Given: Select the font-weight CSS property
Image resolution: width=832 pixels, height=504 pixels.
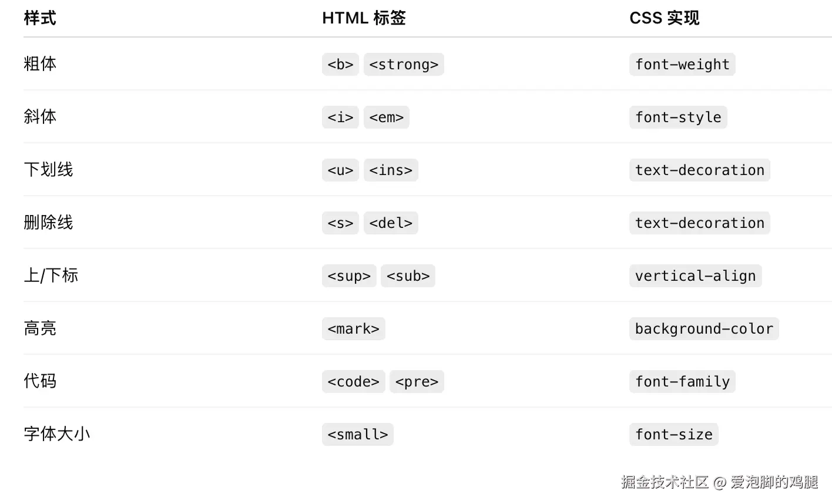Looking at the screenshot, I should coord(682,65).
